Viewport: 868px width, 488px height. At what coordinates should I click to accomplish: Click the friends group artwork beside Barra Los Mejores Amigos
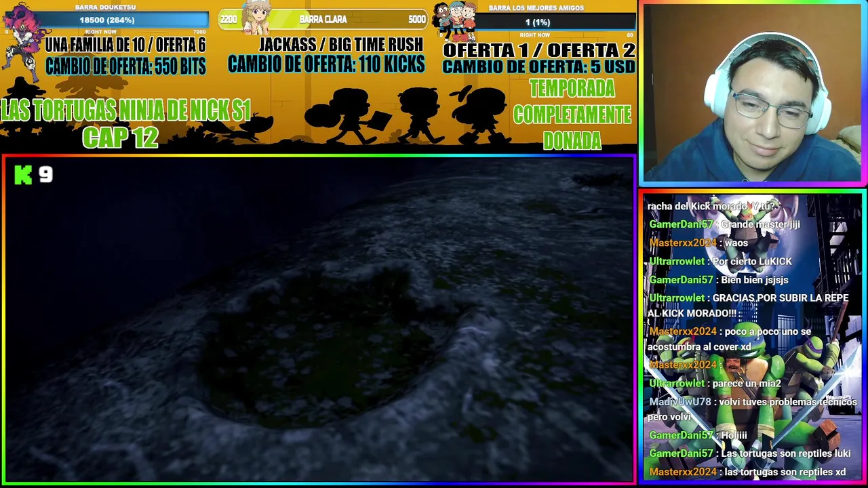(454, 20)
